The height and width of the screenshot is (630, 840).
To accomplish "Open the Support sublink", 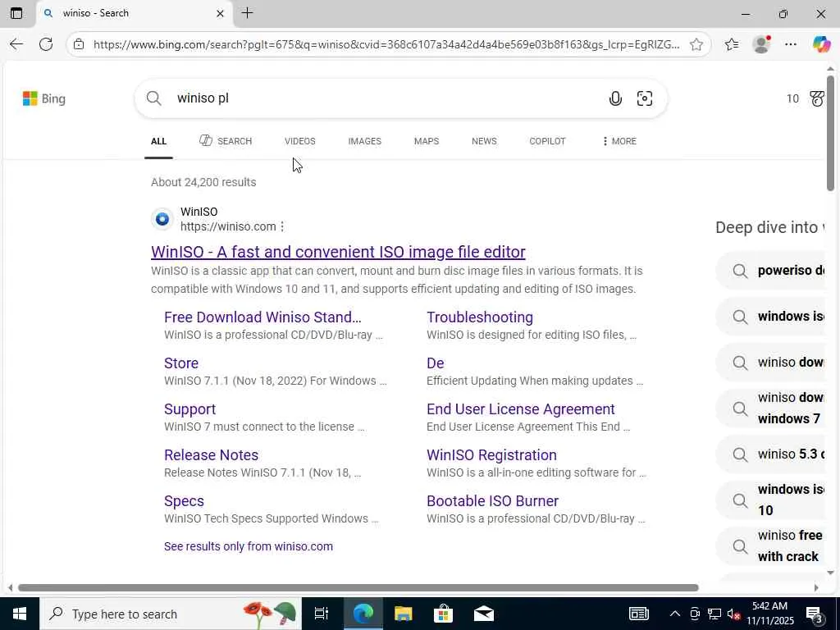I will pos(189,409).
